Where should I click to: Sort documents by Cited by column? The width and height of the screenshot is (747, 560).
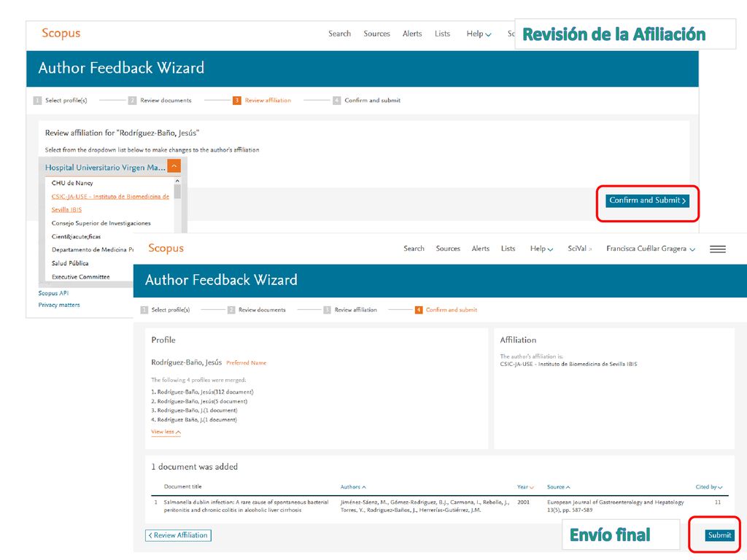(709, 486)
